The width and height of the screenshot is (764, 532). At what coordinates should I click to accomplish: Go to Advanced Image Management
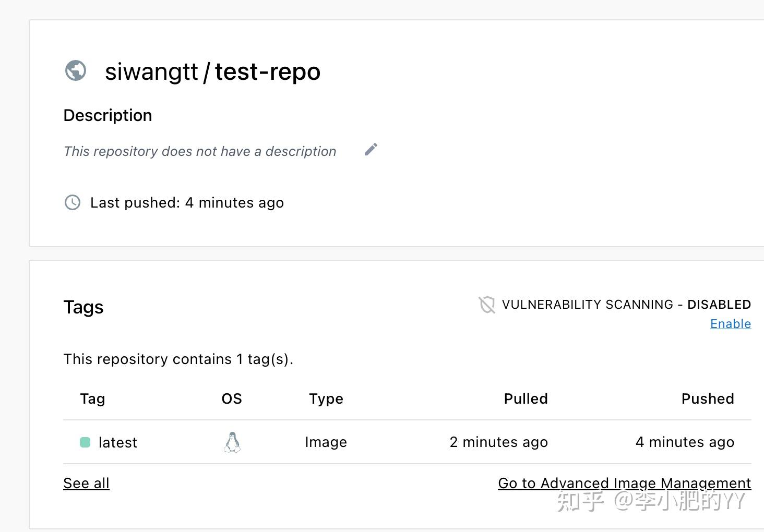pos(625,483)
